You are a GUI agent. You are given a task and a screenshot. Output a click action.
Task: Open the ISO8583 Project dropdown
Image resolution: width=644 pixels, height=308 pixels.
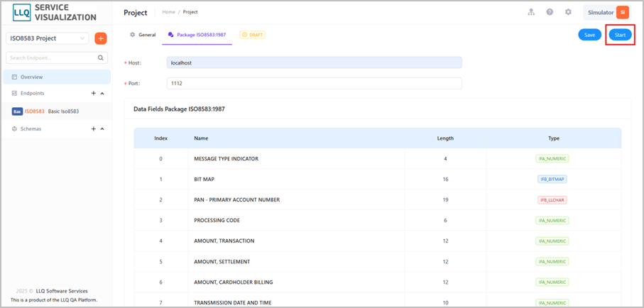[x=48, y=38]
